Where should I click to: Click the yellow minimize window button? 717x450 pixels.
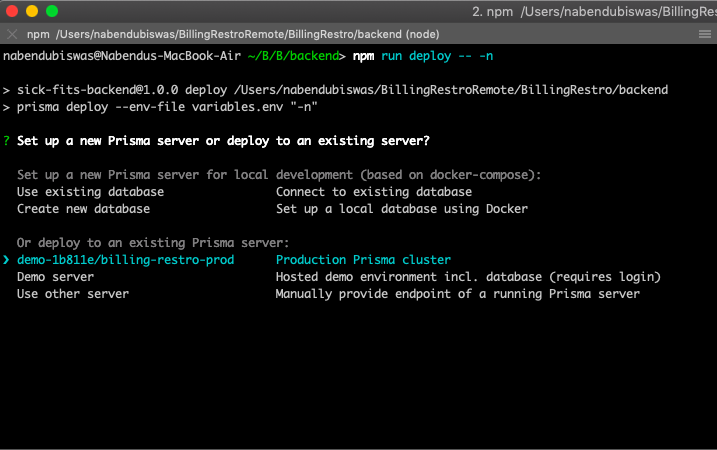pyautogui.click(x=32, y=11)
